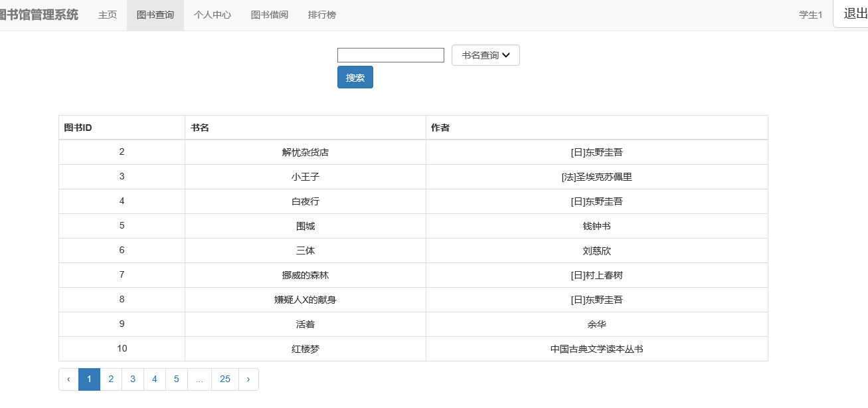The height and width of the screenshot is (408, 868).
Task: Click author [日]村上春树
Action: [597, 275]
